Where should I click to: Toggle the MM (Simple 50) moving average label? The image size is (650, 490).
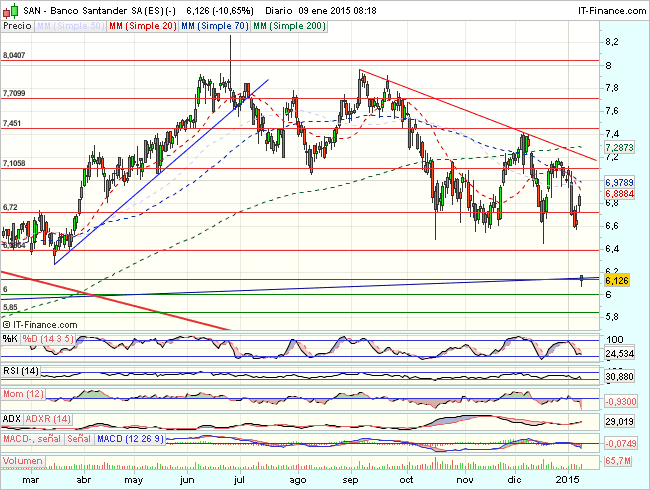pos(70,26)
